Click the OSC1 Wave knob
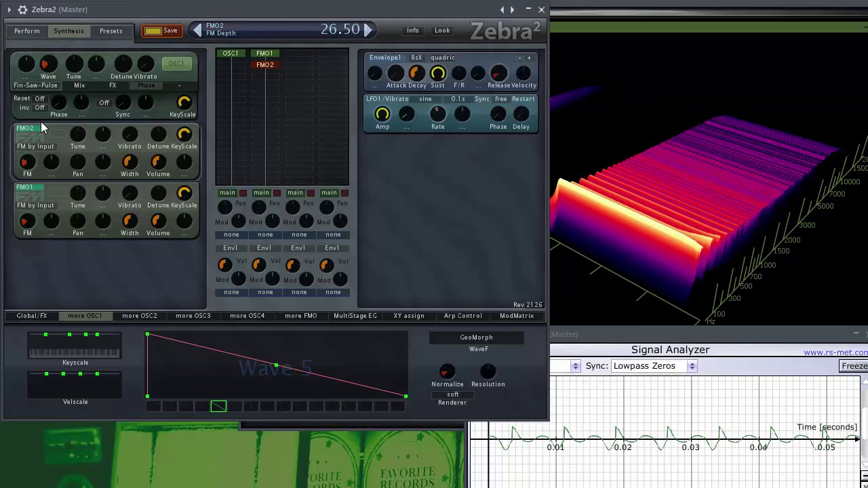 tap(48, 64)
